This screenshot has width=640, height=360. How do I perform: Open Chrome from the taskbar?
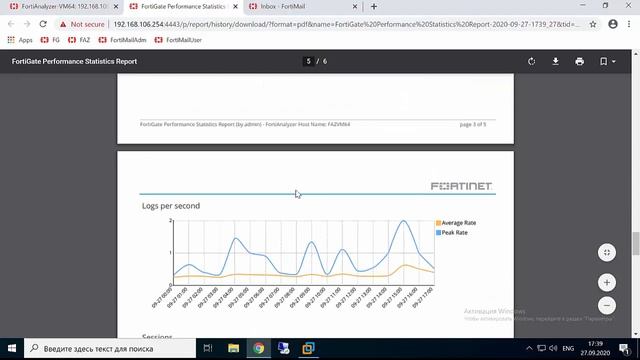258,349
